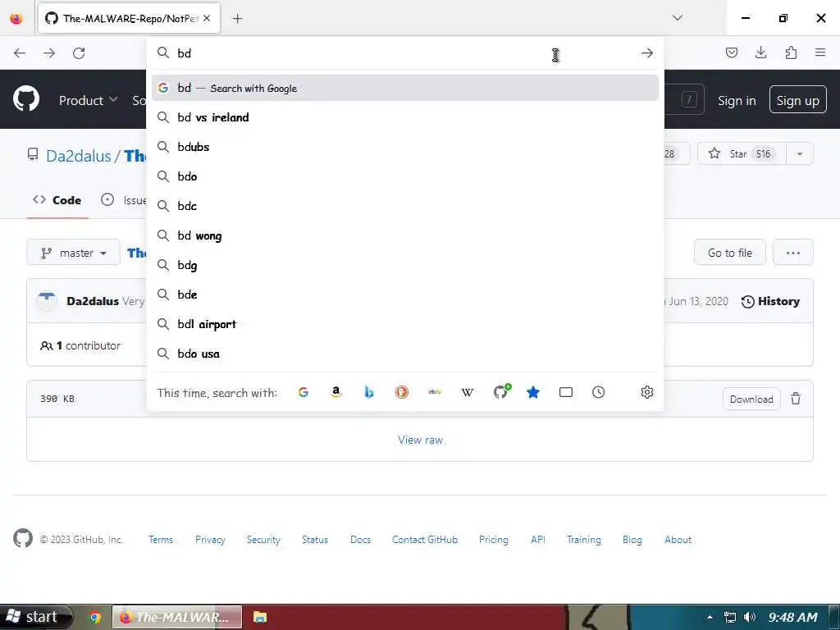Viewport: 840px width, 630px height.
Task: Search this time with Wikipedia icon
Action: (x=467, y=392)
